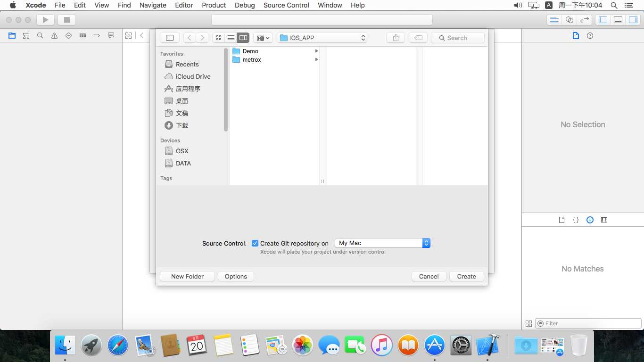Go back in save dialog navigation

tap(190, 38)
